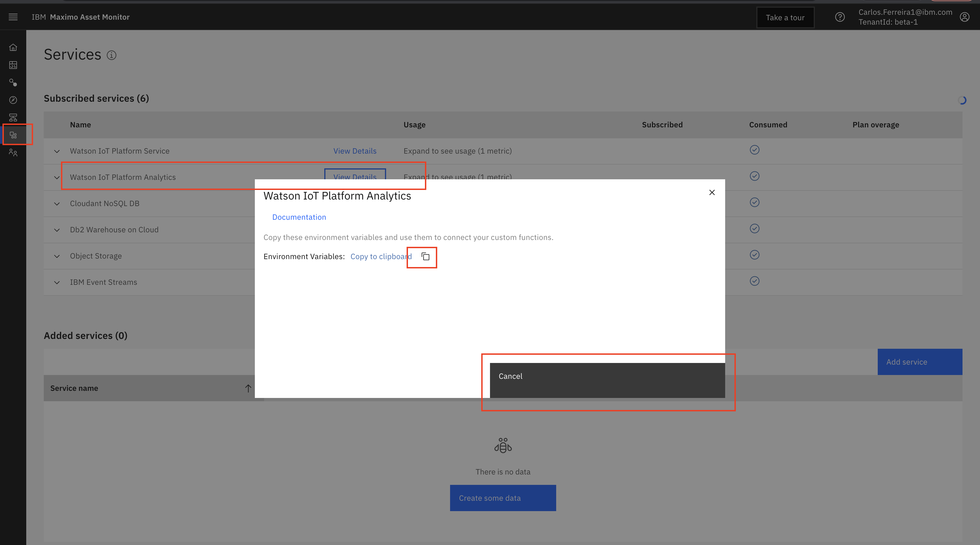The width and height of the screenshot is (980, 545).
Task: Expand the Watson IoT Platform Analytics row
Action: 57,178
